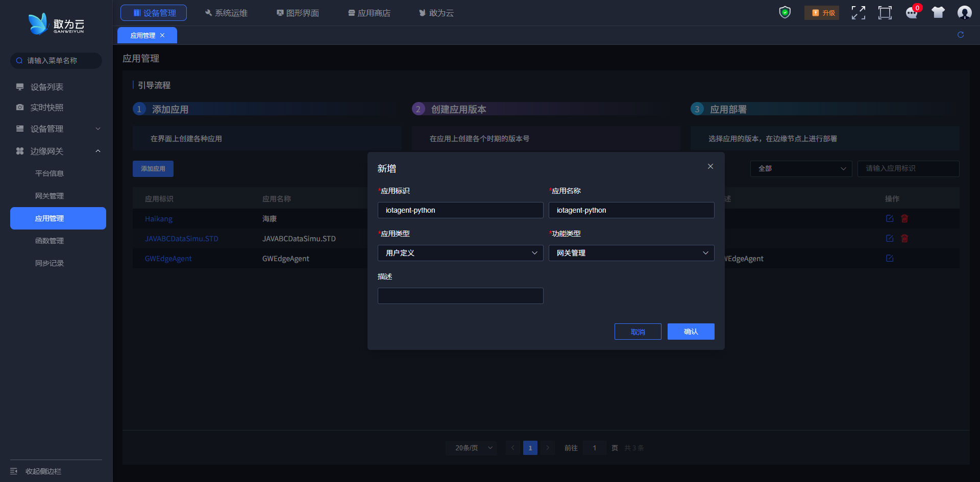
Task: Click 收起侧边栏 text
Action: (x=43, y=471)
